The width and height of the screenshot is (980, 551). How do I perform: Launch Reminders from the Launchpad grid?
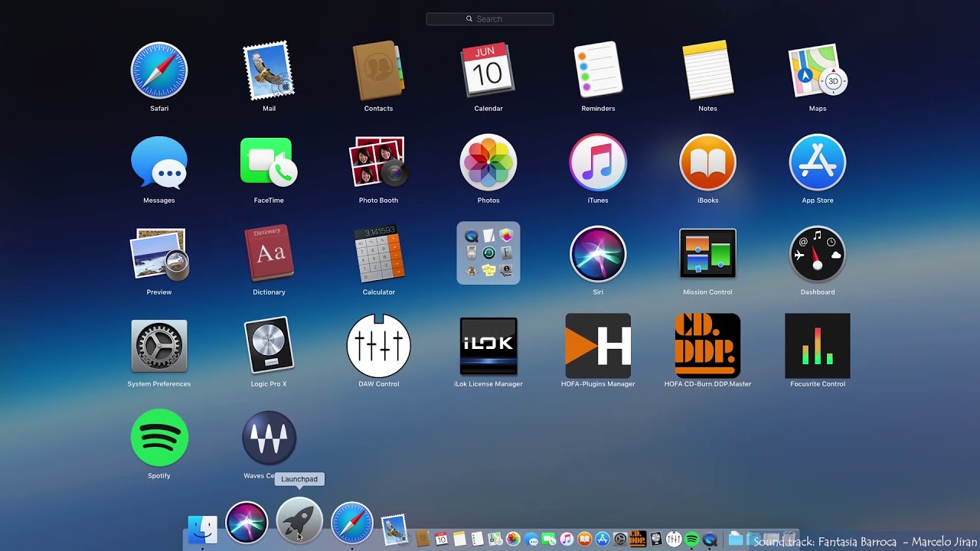tap(598, 70)
